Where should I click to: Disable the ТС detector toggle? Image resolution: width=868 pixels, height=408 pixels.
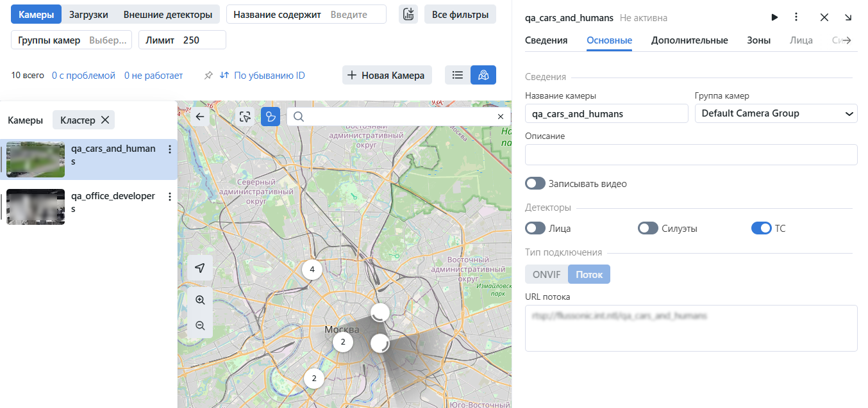coord(761,228)
